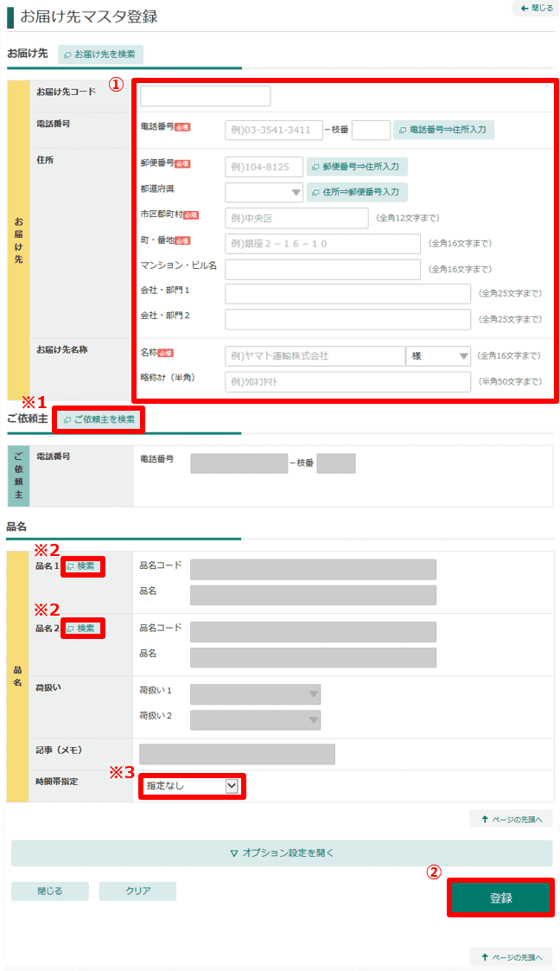Viewport: 560px width, 971px height.
Task: Click 電話番号⇒住所入力 button
Action: click(443, 130)
